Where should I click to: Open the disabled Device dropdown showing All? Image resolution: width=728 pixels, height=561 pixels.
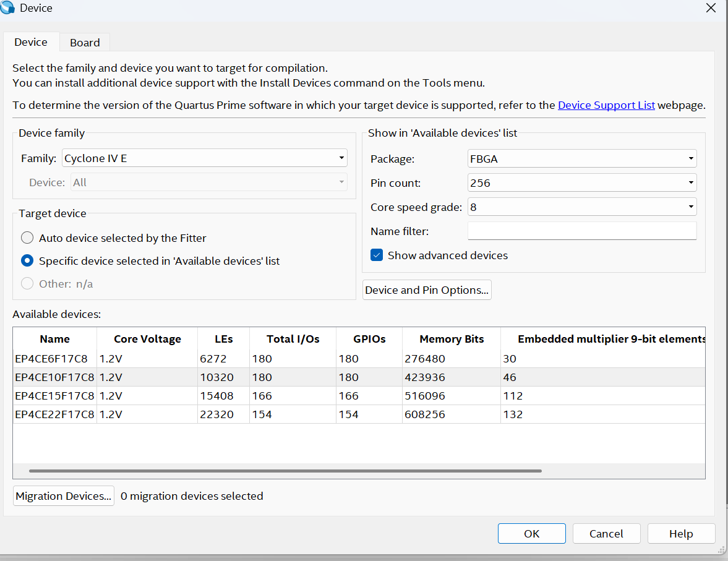(209, 182)
